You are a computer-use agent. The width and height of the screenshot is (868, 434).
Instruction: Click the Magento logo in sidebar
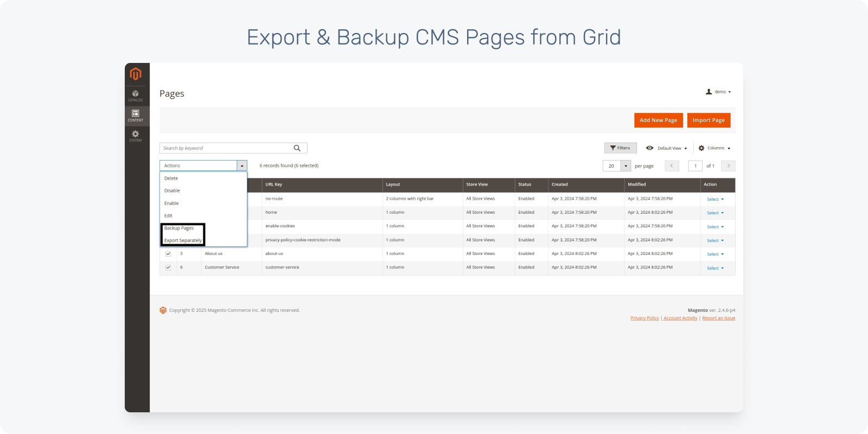[x=136, y=74]
